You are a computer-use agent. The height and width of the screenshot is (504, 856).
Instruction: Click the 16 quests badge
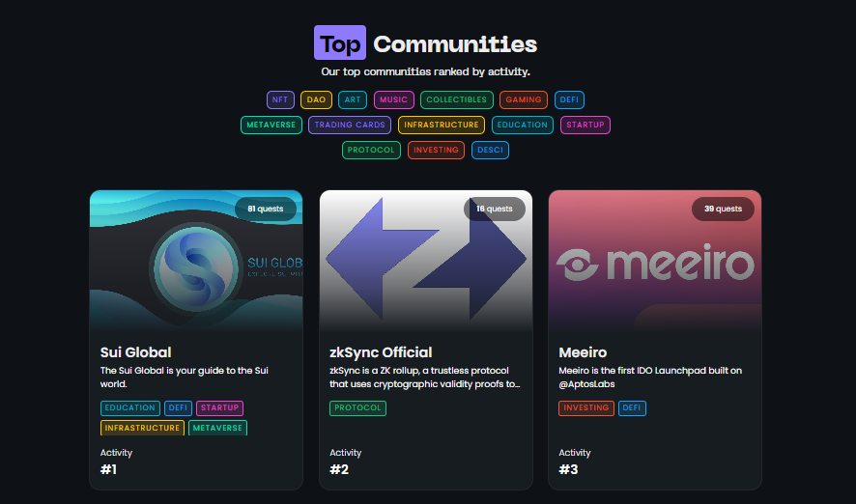pyautogui.click(x=495, y=209)
